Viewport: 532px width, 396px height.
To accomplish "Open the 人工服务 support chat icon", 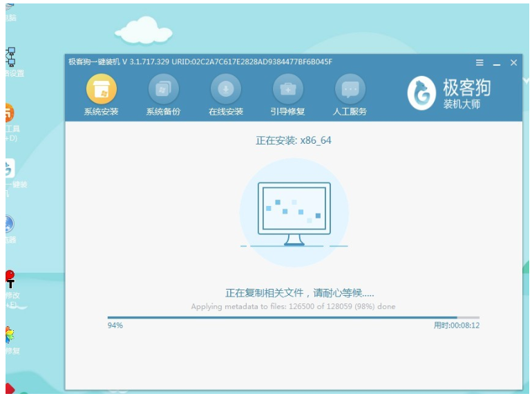I will 350,89.
